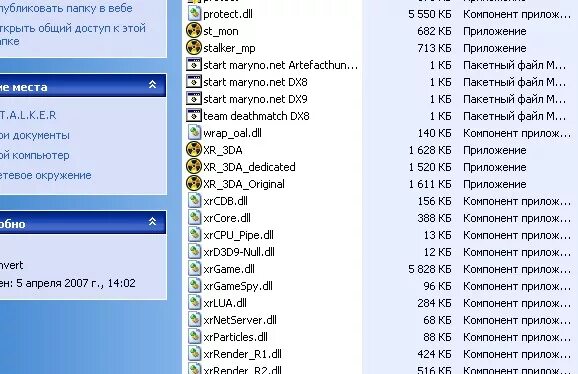Open 'етевое окружение' network places link
578x374 pixels.
tap(46, 175)
